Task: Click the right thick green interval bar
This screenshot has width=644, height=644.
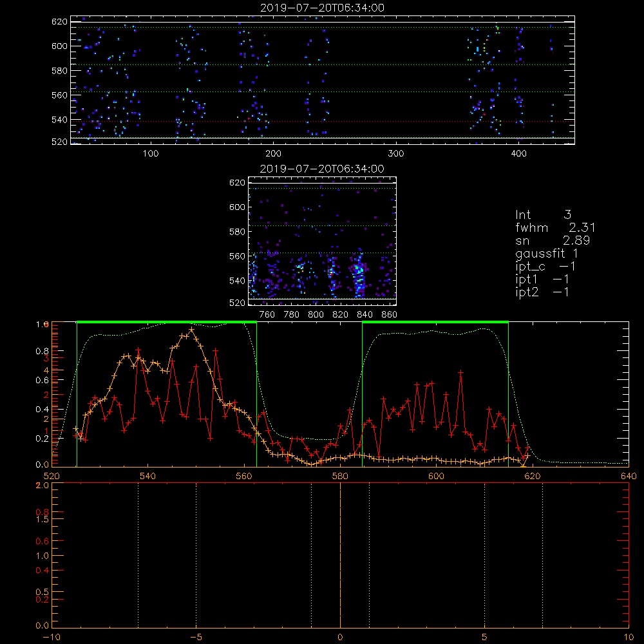Action: pyautogui.click(x=435, y=322)
